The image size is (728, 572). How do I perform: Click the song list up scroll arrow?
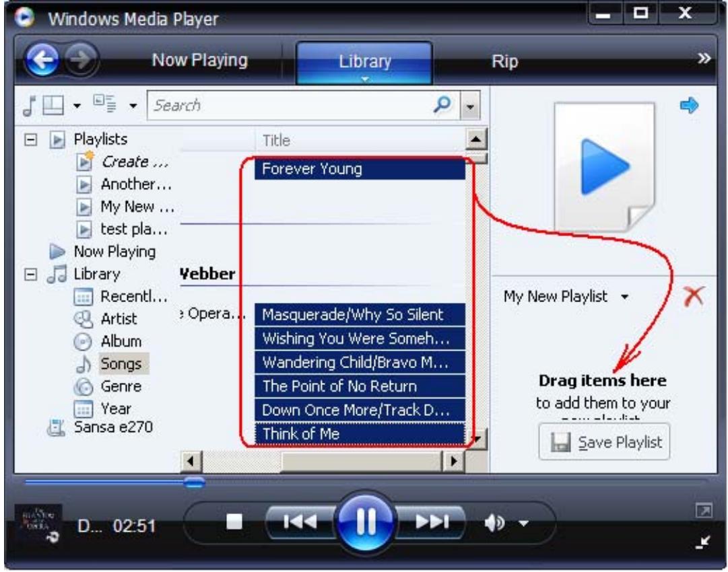click(476, 139)
